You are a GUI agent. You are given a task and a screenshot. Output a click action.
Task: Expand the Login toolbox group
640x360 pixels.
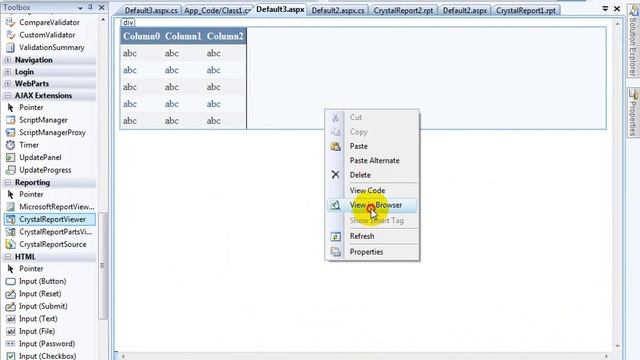[8, 72]
